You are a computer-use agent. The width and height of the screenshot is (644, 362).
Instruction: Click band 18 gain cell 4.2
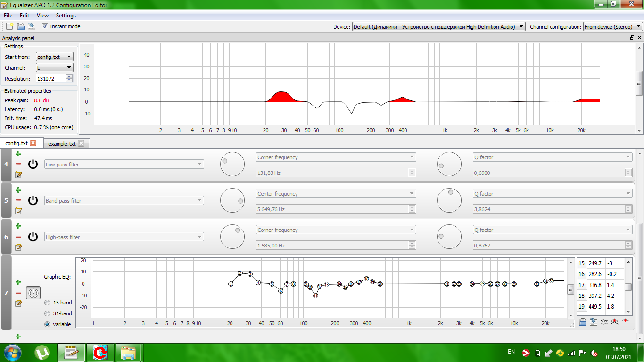614,296
